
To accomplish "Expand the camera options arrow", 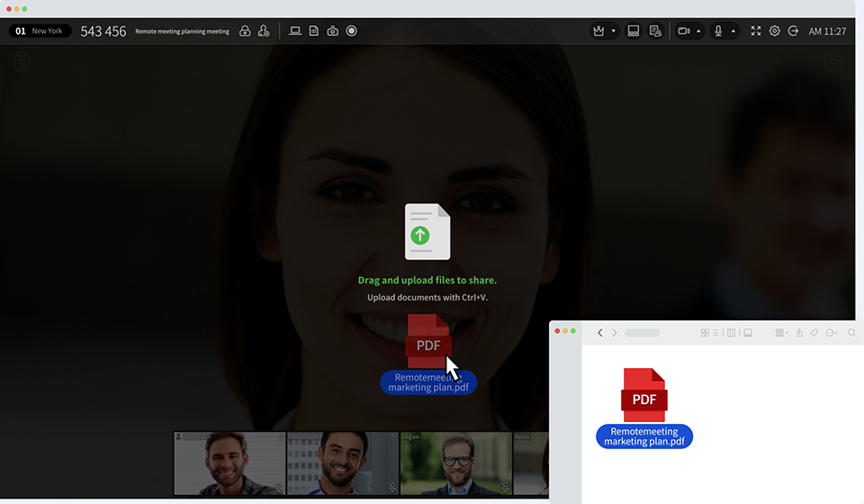I will (698, 31).
